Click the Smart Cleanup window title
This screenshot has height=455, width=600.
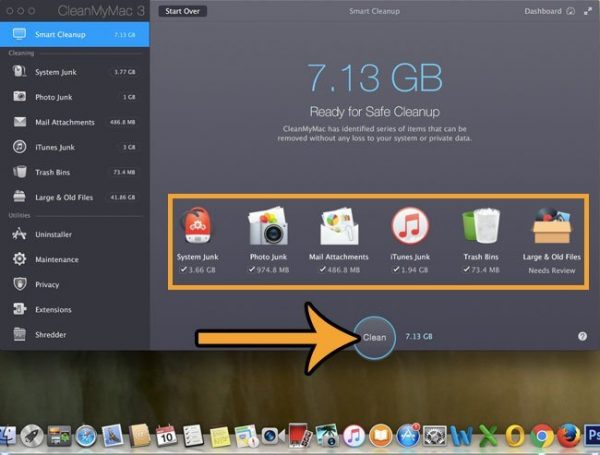pos(375,11)
